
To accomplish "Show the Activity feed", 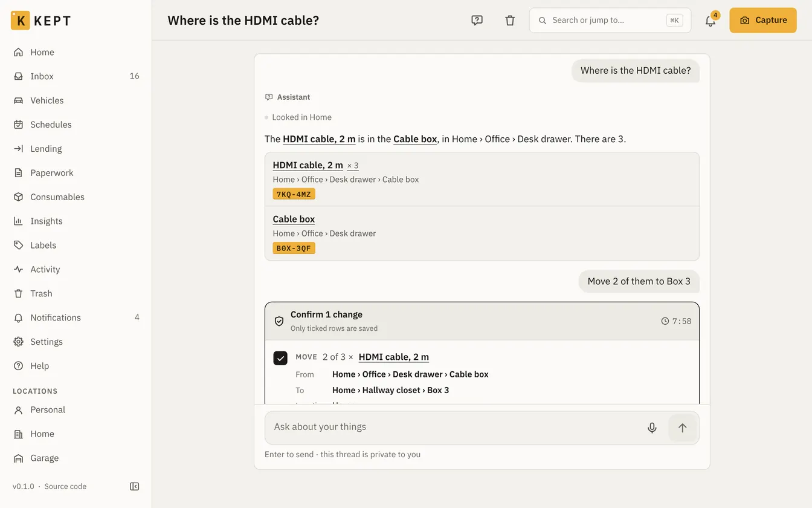I will click(x=76, y=270).
